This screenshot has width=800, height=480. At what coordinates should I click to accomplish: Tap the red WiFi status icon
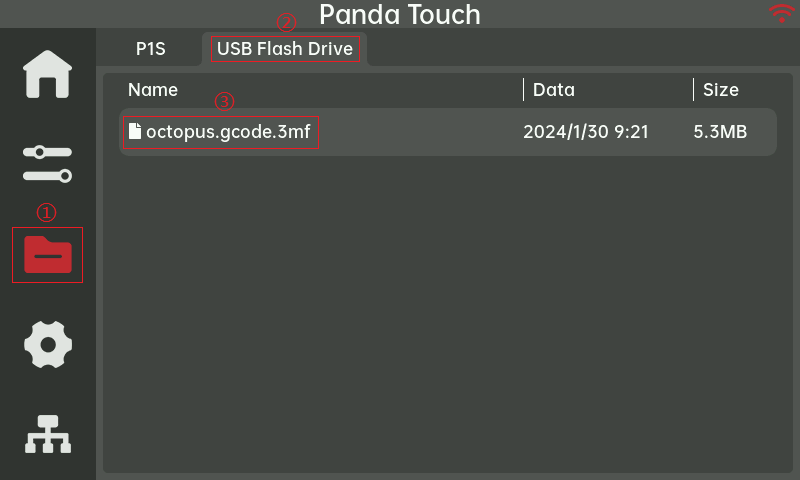[781, 14]
